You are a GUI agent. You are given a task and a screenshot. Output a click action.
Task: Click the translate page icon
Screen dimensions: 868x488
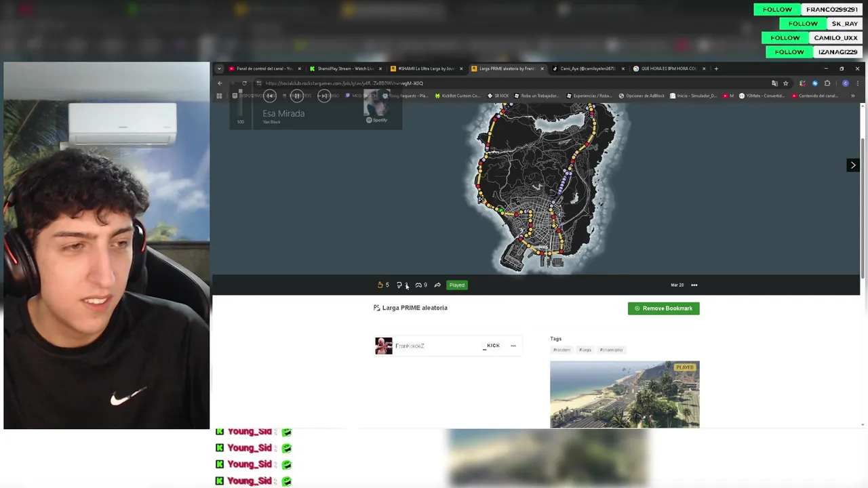[x=774, y=83]
